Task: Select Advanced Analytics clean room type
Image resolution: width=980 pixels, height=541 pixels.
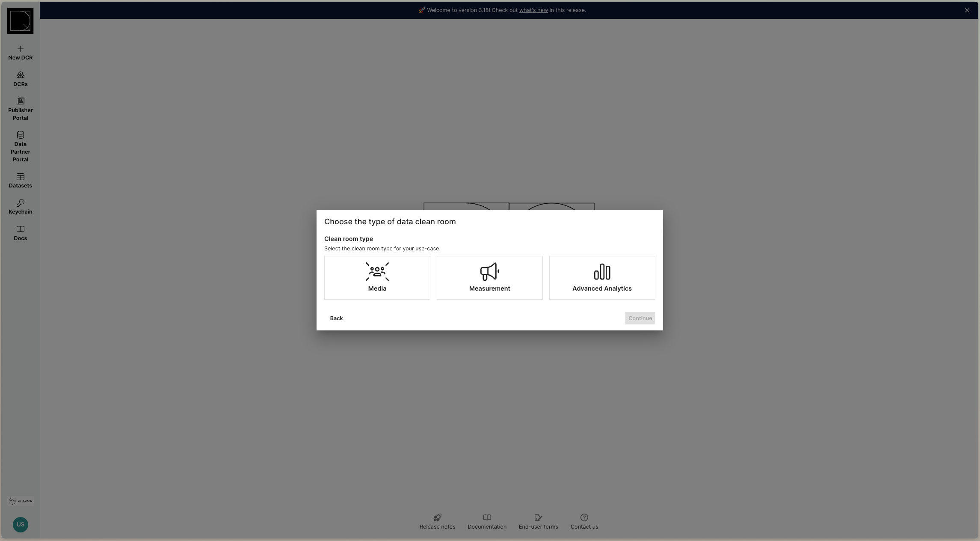Action: (x=602, y=277)
